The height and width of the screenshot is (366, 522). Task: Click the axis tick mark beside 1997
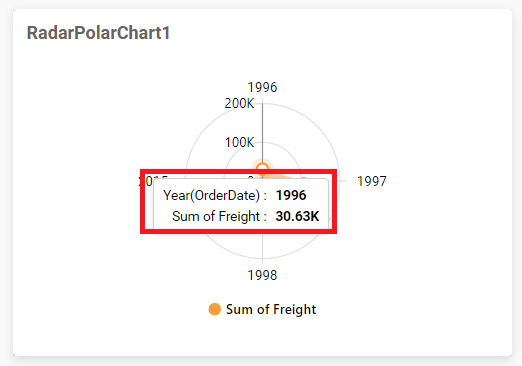point(343,181)
